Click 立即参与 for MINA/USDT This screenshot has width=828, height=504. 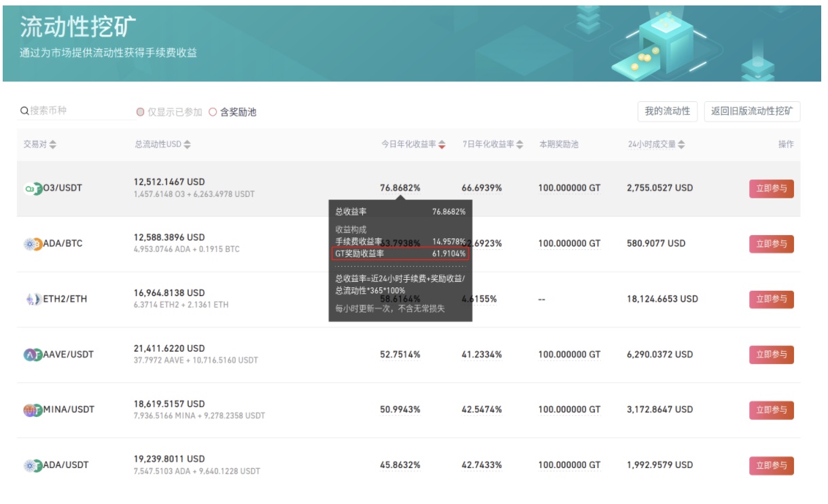click(772, 410)
